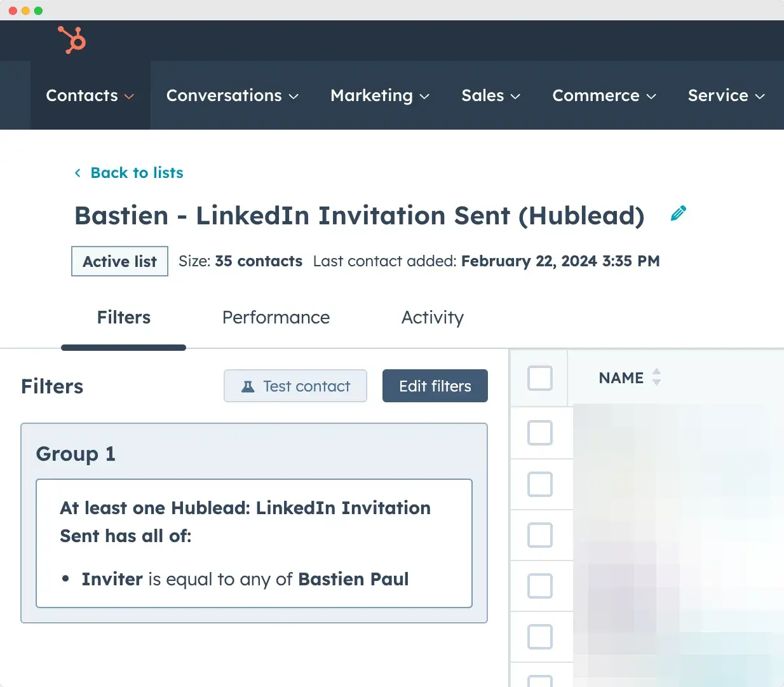The height and width of the screenshot is (687, 784).
Task: Open the Marketing dropdown menu
Action: tap(380, 95)
